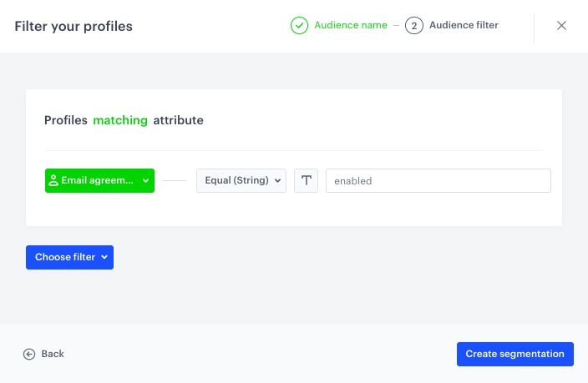Toggle the green "matching" condition word

pos(120,120)
